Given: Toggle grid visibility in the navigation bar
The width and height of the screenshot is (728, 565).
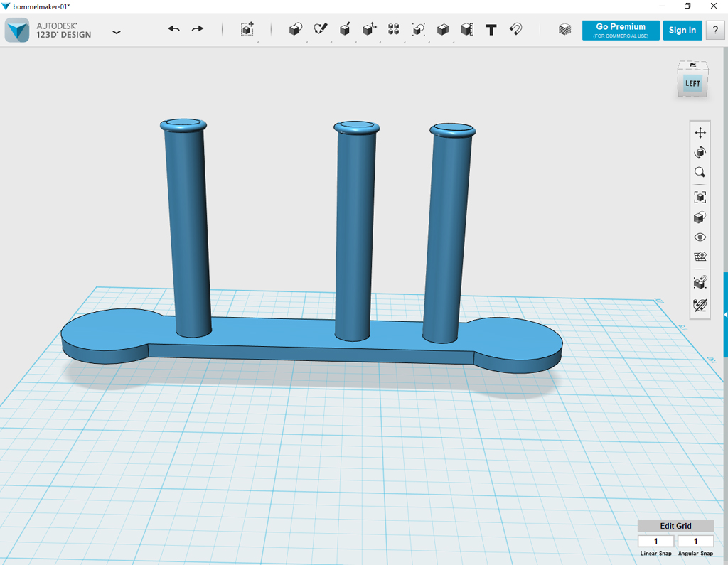Looking at the screenshot, I should coord(700,257).
